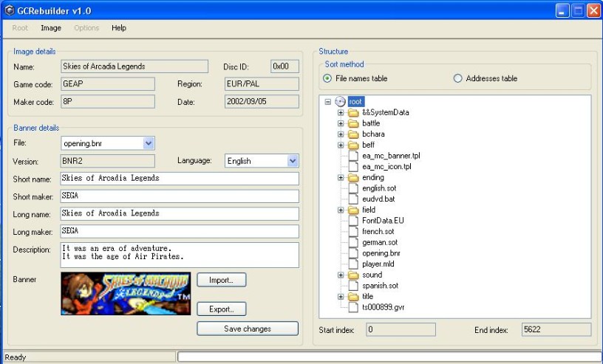
Task: Click the image Name field
Action: [134, 66]
